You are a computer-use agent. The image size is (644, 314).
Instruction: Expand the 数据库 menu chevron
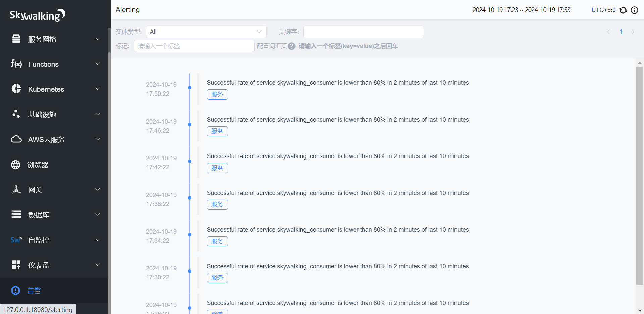click(98, 214)
